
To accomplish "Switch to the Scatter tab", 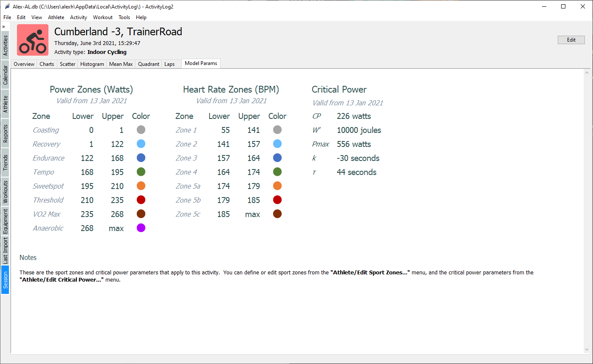I will pos(68,64).
